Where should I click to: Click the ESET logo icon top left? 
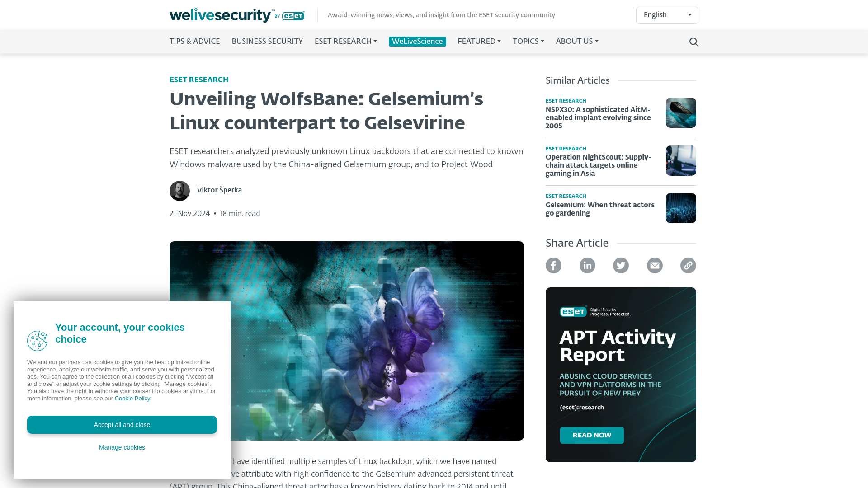290,15
